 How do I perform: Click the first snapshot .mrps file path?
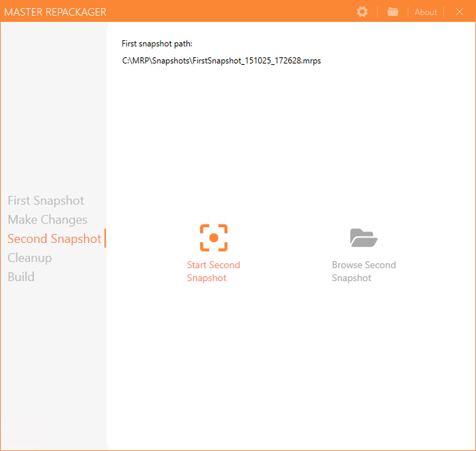click(221, 61)
